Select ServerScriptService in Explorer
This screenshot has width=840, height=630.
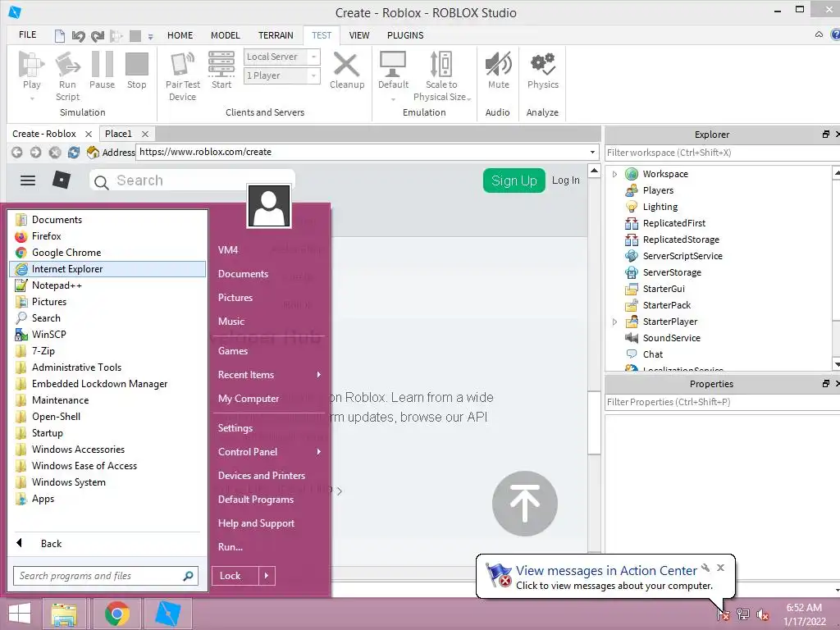tap(682, 256)
